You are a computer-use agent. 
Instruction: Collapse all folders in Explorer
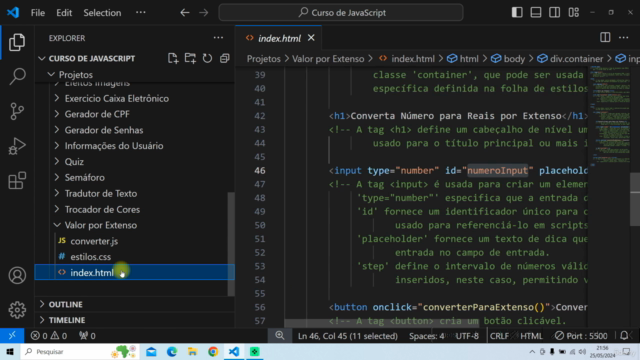point(224,58)
